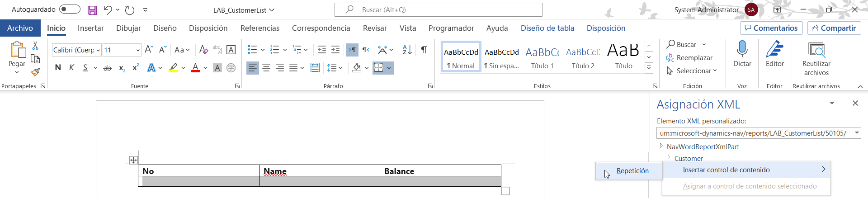
Task: Apply italic with the K button
Action: click(71, 68)
